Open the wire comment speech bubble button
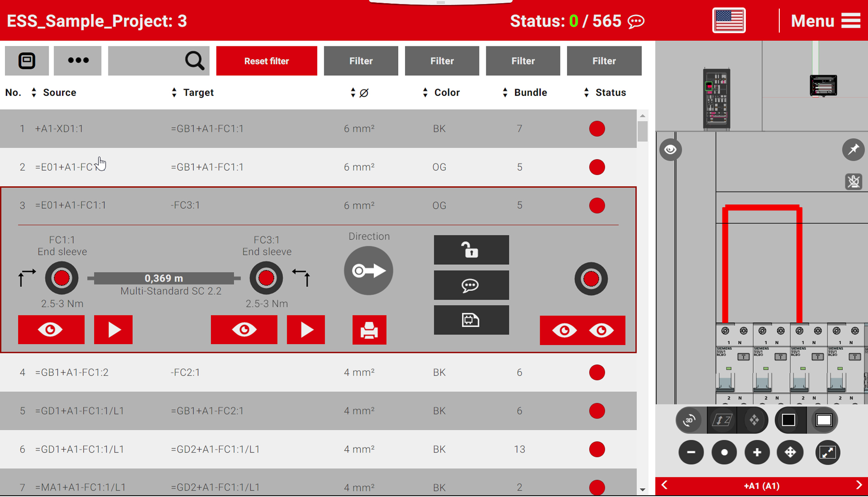The image size is (868, 497). (x=471, y=285)
